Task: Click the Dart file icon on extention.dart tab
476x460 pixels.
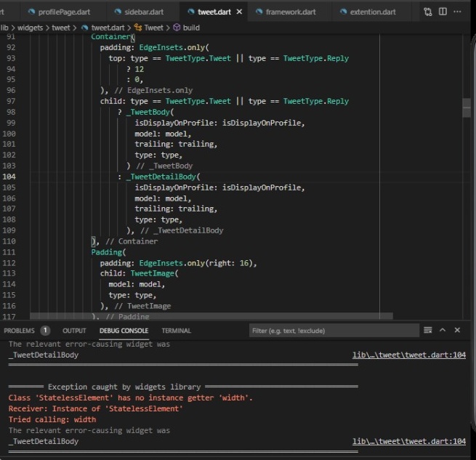Action: coord(343,12)
